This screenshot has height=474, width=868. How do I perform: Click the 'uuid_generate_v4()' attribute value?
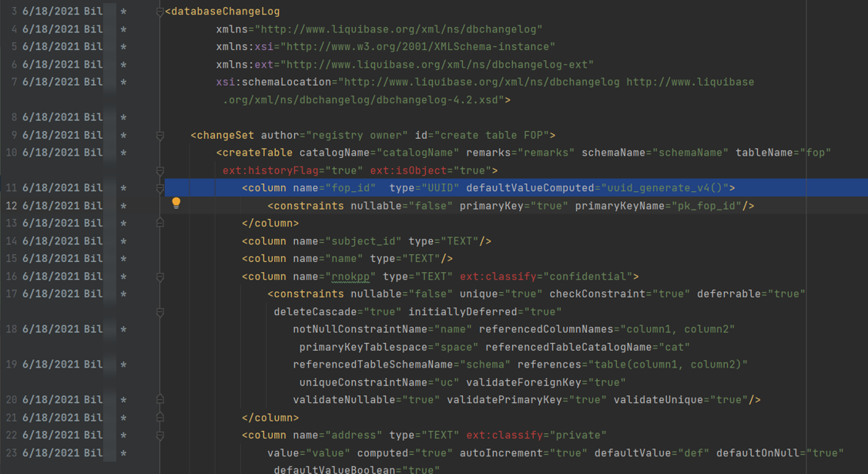[664, 188]
